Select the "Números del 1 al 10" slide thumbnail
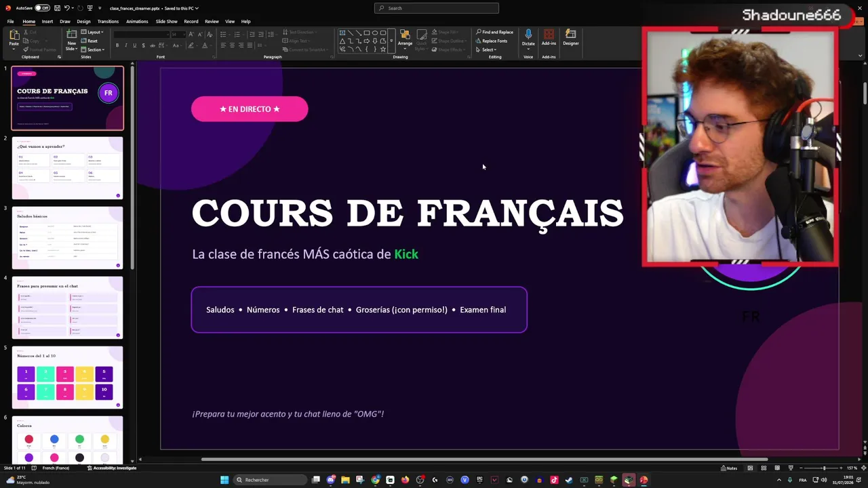Viewport: 868px width, 488px height. pos(68,378)
